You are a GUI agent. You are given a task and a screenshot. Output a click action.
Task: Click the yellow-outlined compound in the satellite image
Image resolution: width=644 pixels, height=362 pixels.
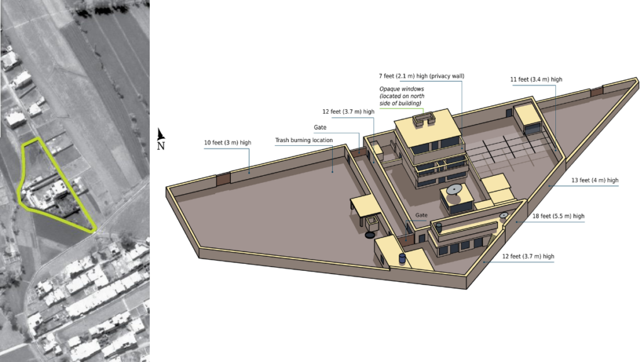pyautogui.click(x=57, y=185)
